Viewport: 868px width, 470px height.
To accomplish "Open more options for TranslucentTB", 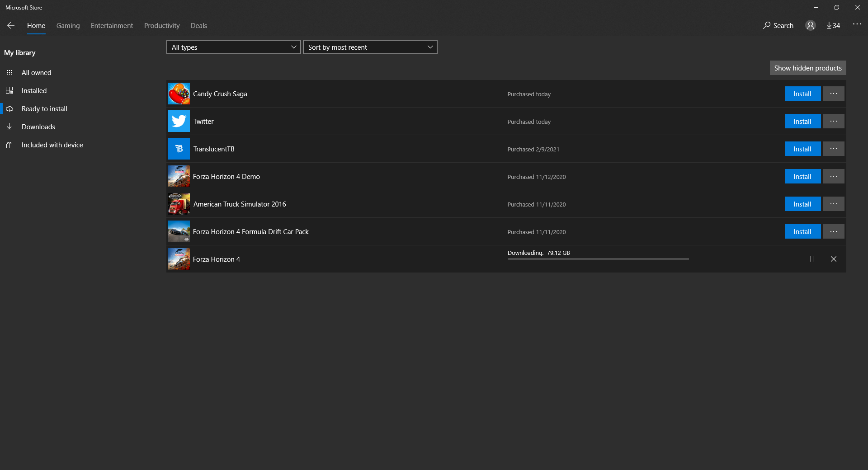I will point(834,149).
